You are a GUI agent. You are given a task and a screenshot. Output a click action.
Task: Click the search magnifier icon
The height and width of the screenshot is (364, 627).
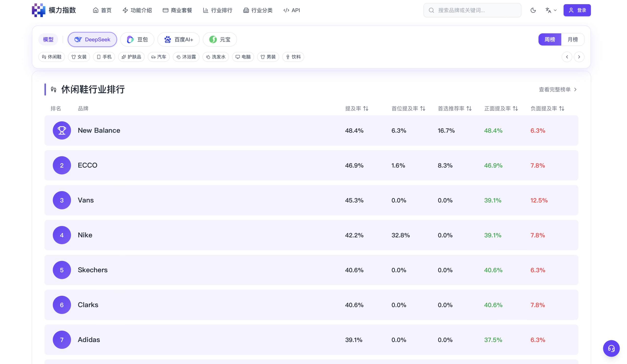click(x=432, y=10)
